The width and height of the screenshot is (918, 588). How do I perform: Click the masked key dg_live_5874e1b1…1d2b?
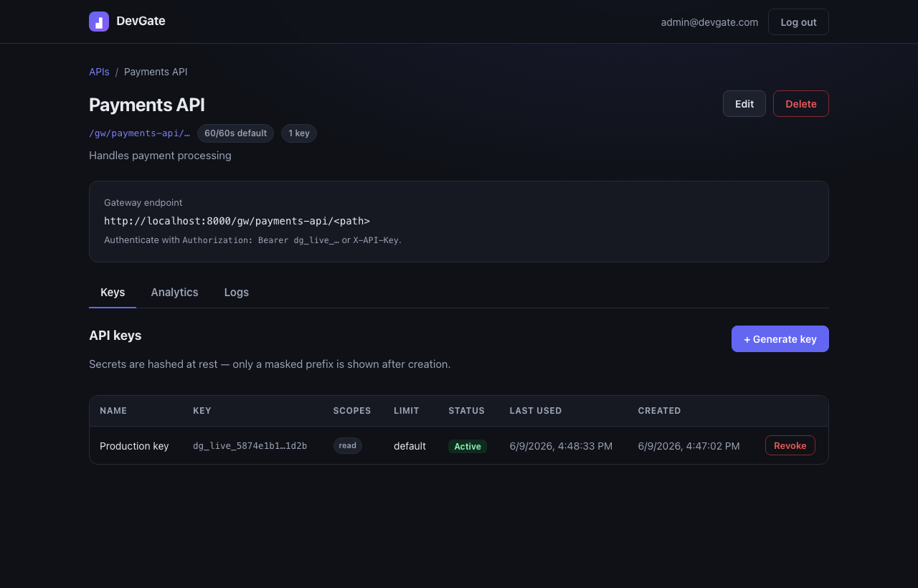(x=250, y=446)
